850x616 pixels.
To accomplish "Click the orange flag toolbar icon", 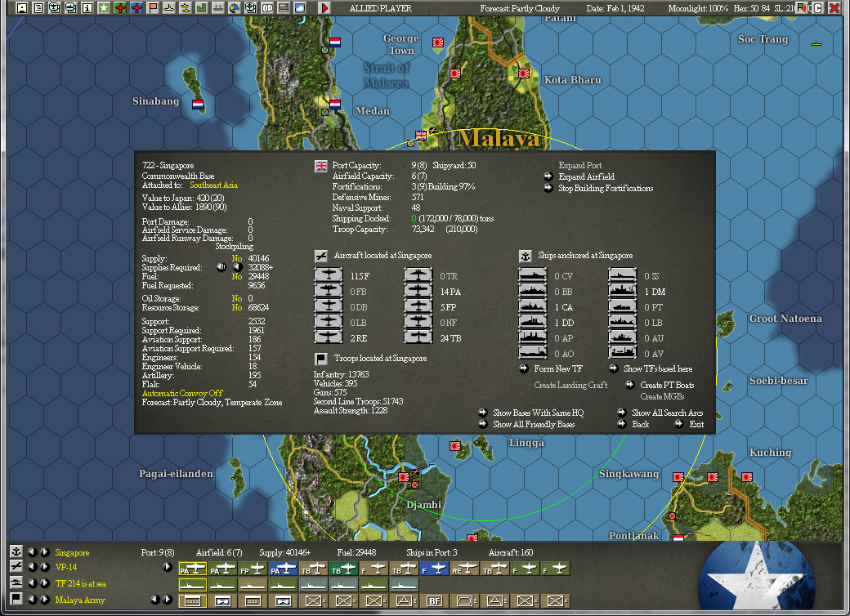I will [153, 7].
